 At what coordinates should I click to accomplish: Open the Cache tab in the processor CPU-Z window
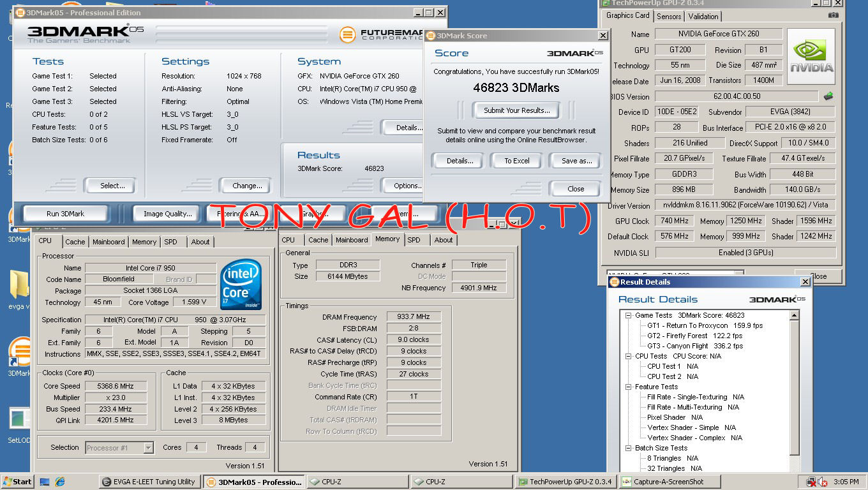[x=75, y=242]
